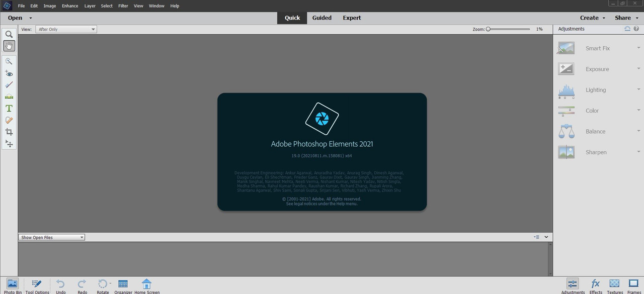Open the Help menu
Image resolution: width=644 pixels, height=294 pixels.
175,6
